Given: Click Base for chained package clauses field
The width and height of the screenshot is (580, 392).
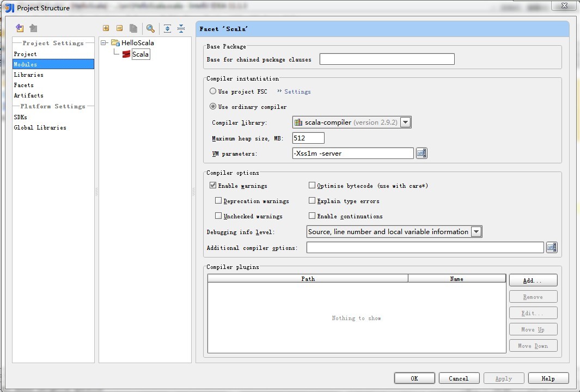Looking at the screenshot, I should pos(387,59).
